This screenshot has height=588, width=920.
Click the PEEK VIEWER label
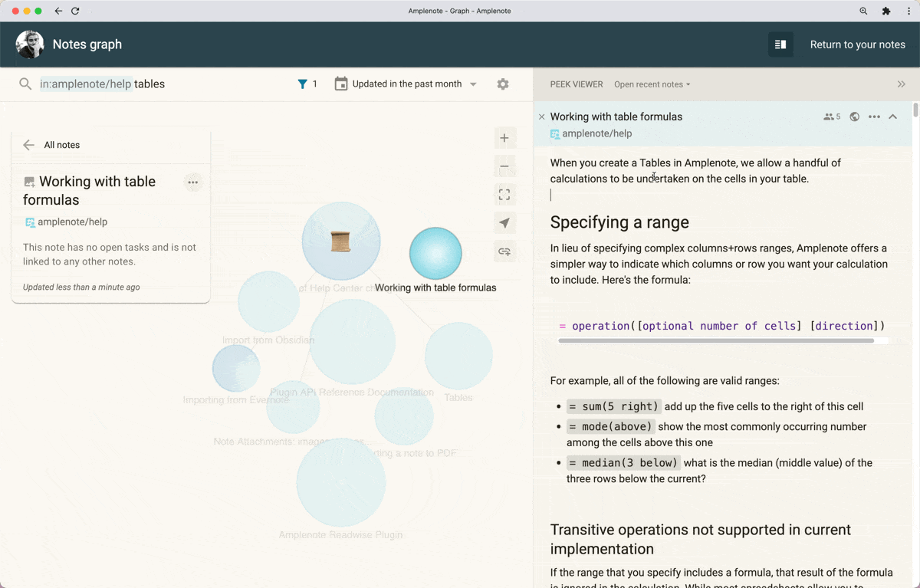tap(577, 84)
